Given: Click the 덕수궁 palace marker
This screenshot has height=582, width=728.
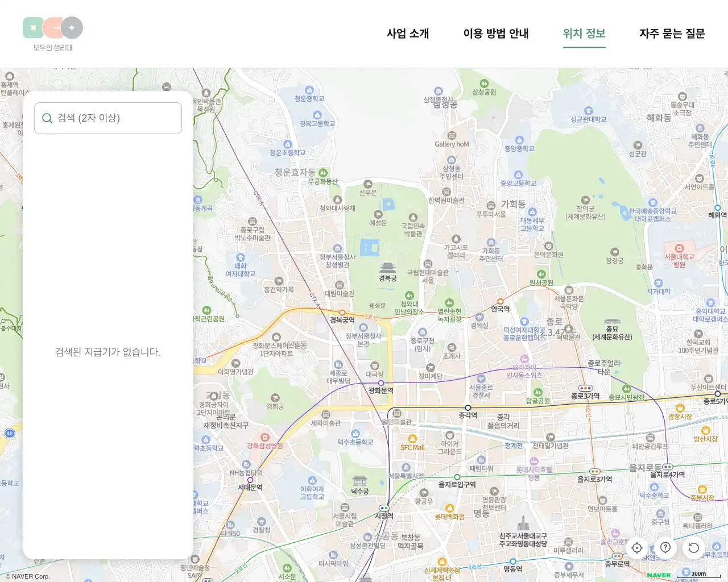Looking at the screenshot, I should point(359,481).
